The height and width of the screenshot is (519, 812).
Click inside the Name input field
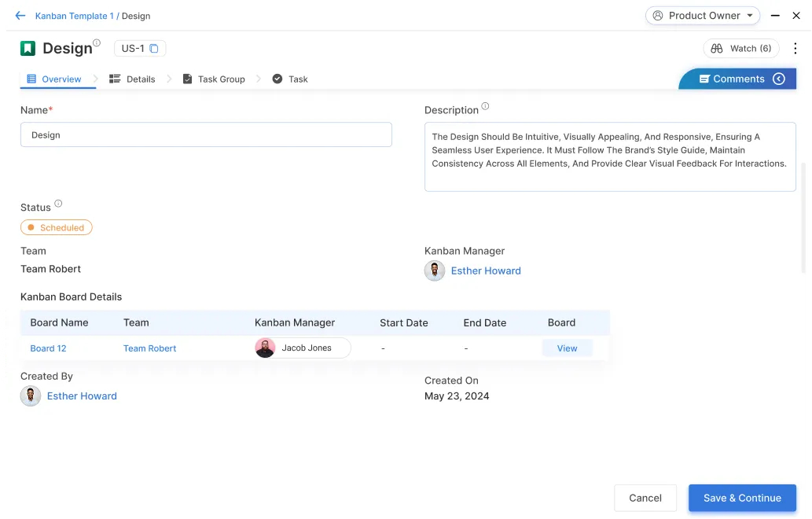(206, 134)
